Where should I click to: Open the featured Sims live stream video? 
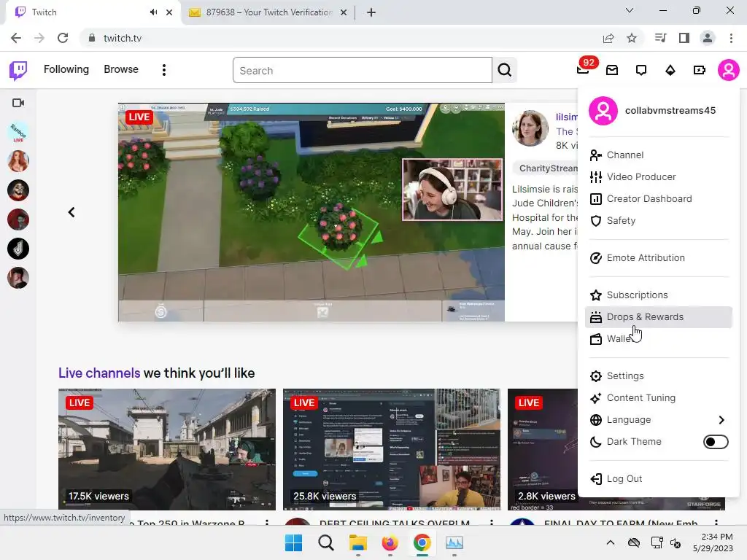point(311,212)
